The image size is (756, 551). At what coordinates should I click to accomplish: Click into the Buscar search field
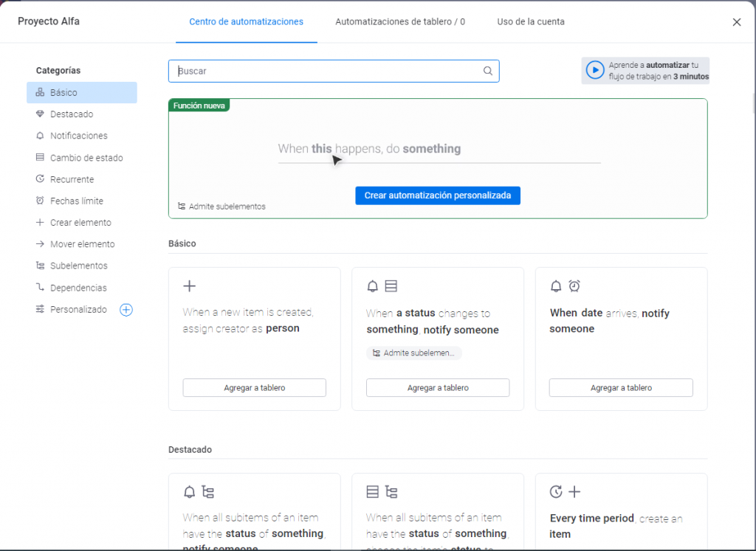coord(325,72)
